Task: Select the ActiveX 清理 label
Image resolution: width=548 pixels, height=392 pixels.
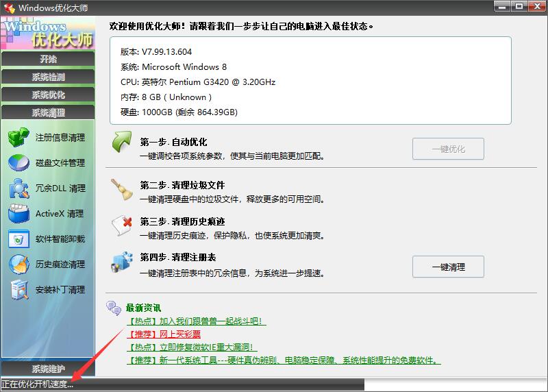Action: (60, 214)
